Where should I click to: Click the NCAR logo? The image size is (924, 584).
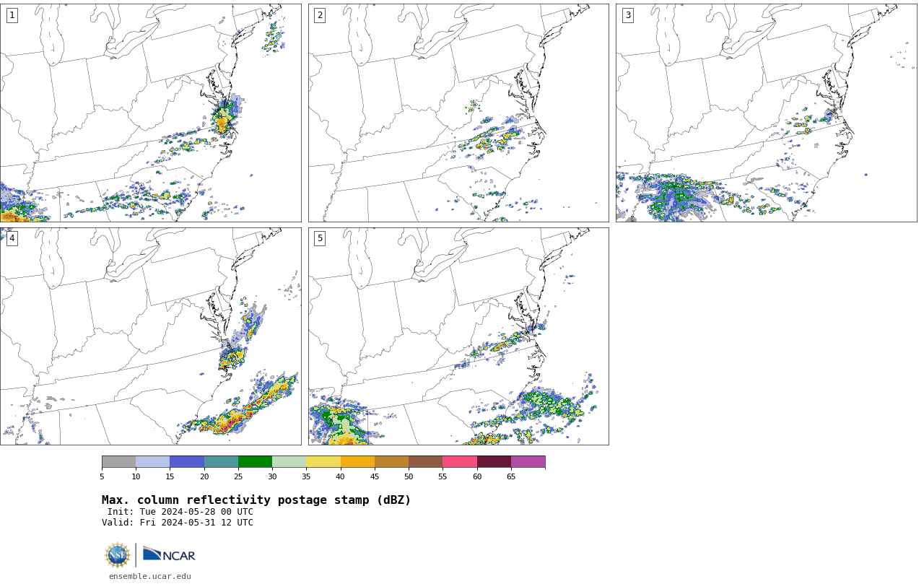point(169,554)
